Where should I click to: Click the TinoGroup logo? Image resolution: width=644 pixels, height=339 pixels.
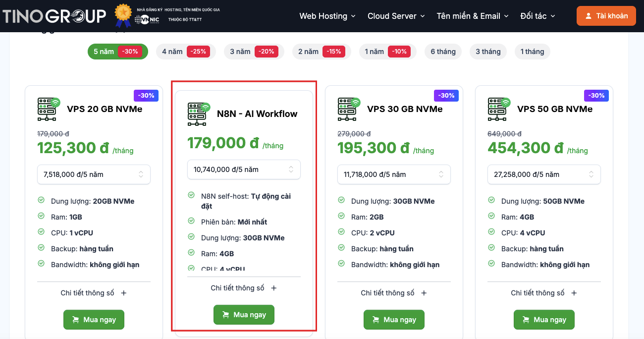pyautogui.click(x=54, y=16)
